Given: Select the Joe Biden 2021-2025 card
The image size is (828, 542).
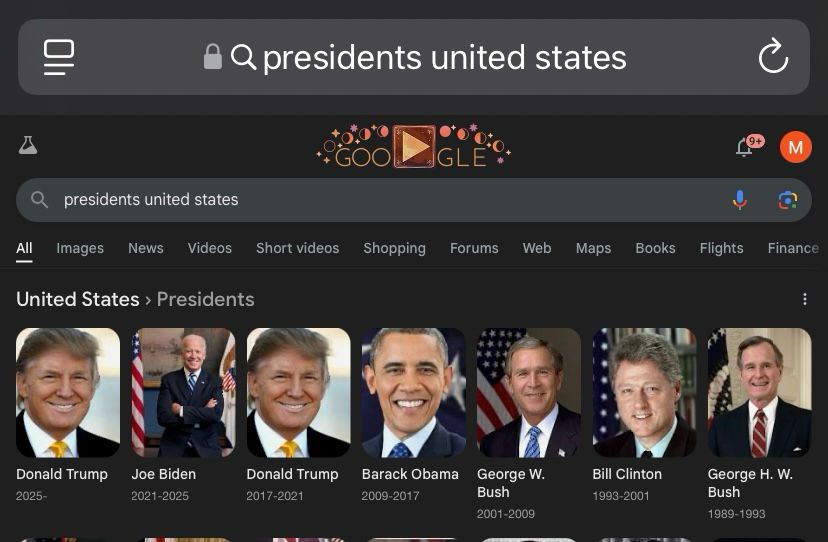Looking at the screenshot, I should 183,415.
